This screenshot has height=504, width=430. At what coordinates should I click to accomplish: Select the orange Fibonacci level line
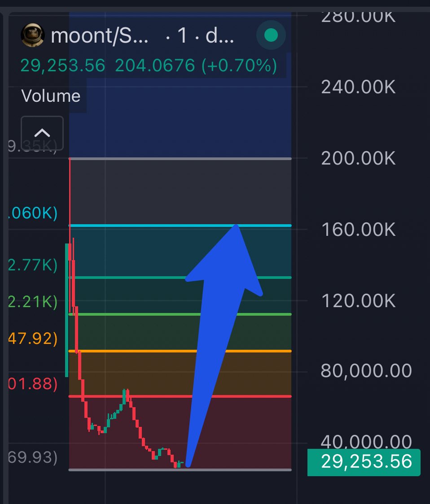pyautogui.click(x=180, y=351)
